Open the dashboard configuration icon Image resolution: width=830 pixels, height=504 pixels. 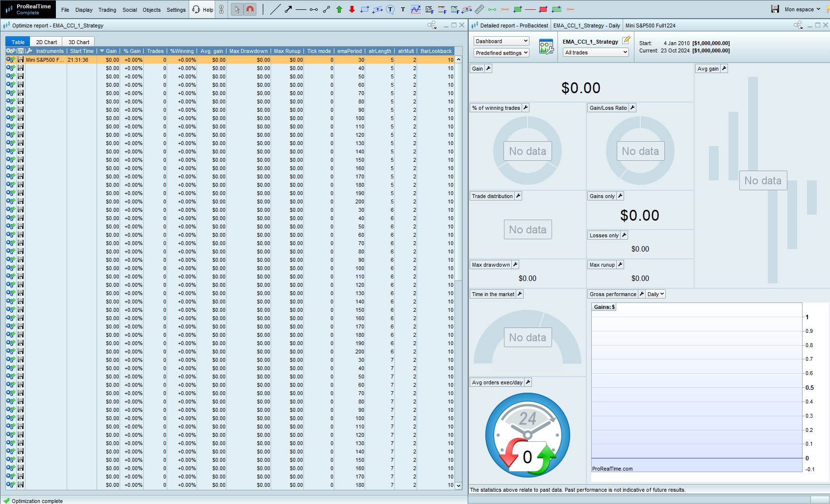tap(546, 47)
